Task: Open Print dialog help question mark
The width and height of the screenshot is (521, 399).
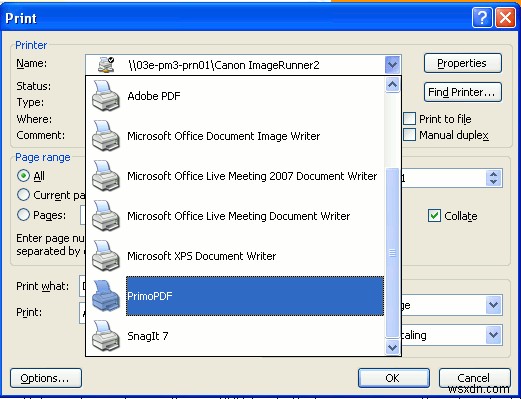Action: point(482,18)
